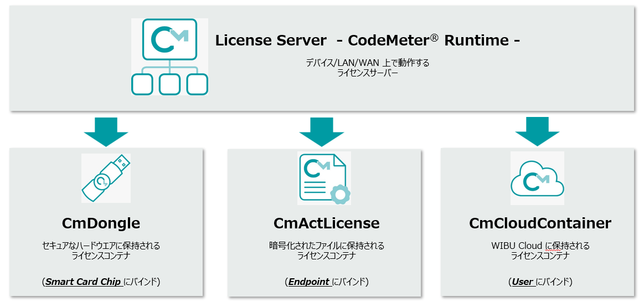Viewport: 644px width, 301px height.
Task: Click the CmCloudContainer cloud icon
Action: (x=537, y=178)
